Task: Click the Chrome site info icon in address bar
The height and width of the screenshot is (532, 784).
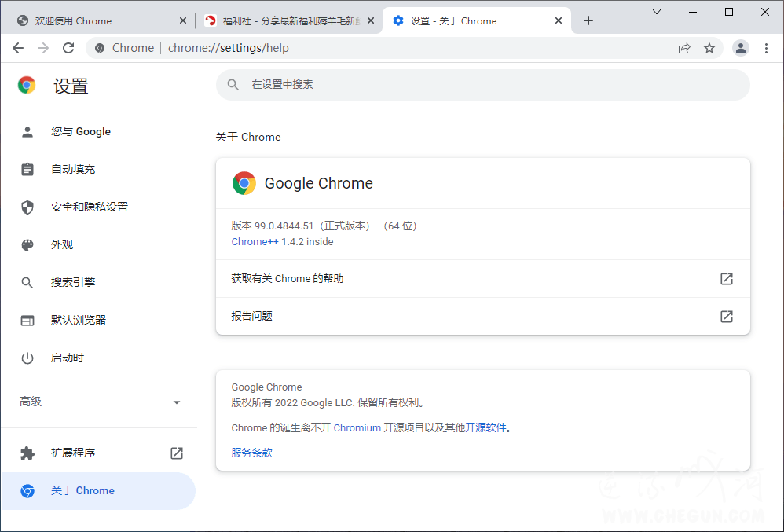Action: pyautogui.click(x=100, y=48)
